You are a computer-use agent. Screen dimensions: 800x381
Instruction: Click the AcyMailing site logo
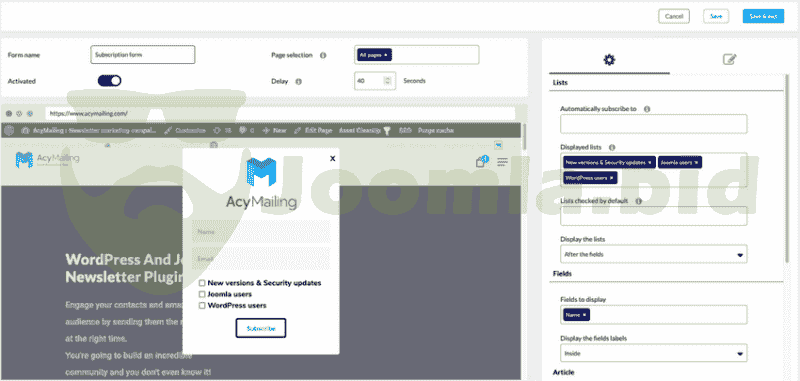[x=47, y=160]
